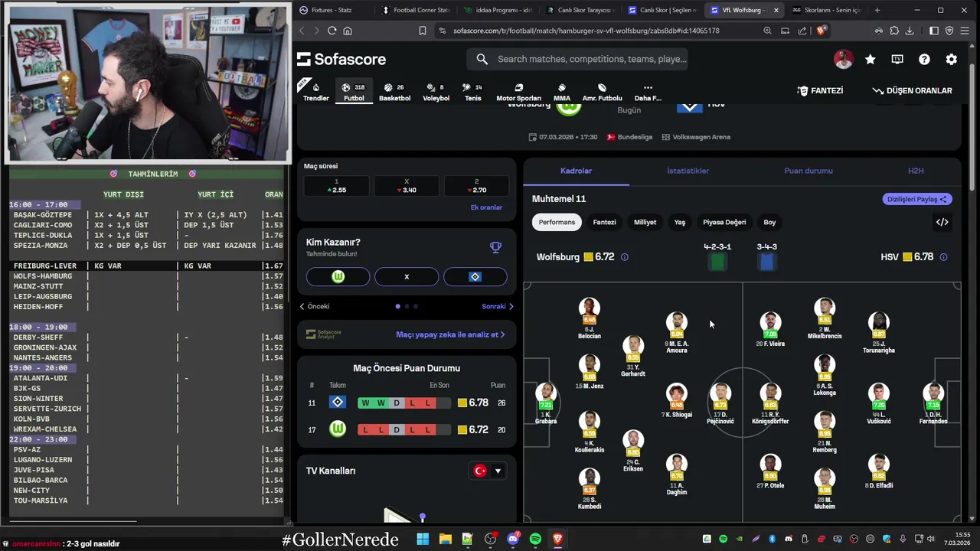Open the zoom control in address bar
980x551 pixels.
point(767,31)
